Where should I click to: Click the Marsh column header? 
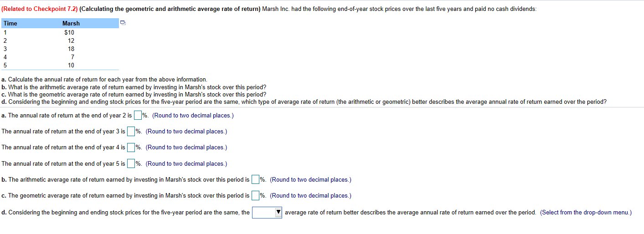click(x=71, y=23)
